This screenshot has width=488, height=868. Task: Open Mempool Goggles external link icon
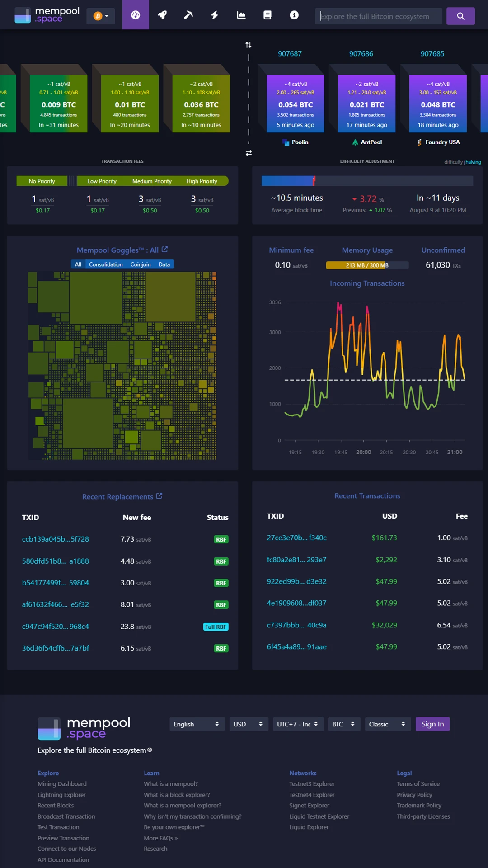(x=165, y=249)
